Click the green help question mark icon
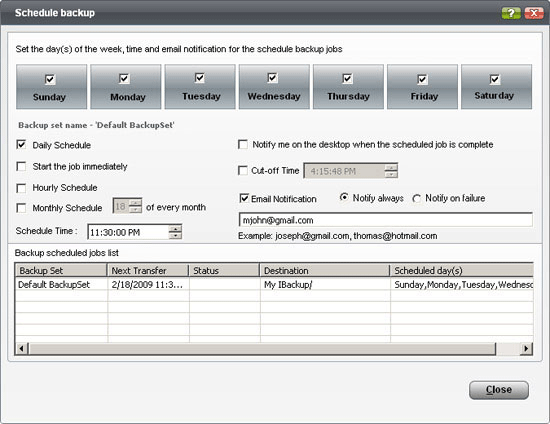 511,13
